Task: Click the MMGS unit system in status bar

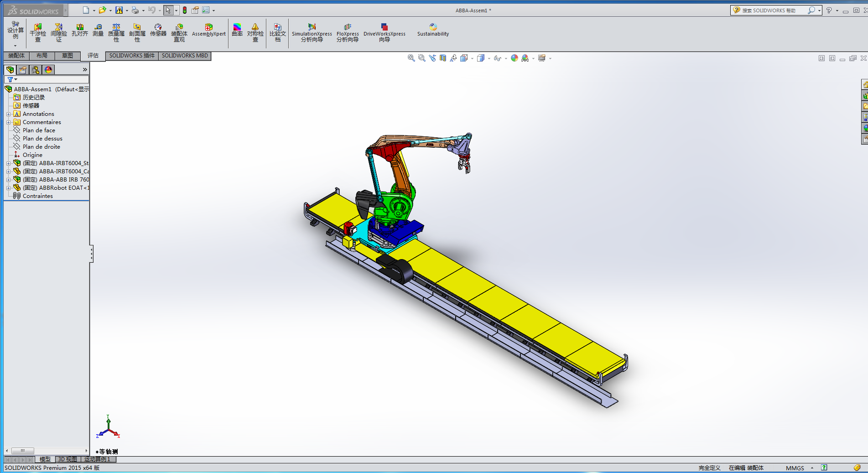Action: 795,468
